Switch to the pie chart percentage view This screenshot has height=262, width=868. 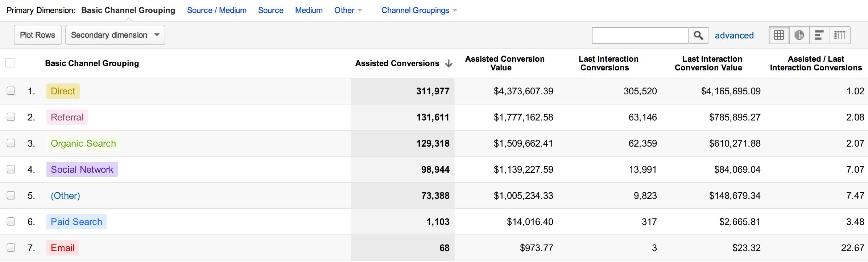(x=799, y=35)
